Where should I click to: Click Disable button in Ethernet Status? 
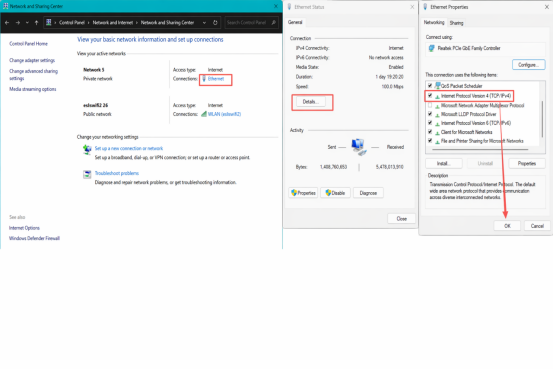[335, 193]
